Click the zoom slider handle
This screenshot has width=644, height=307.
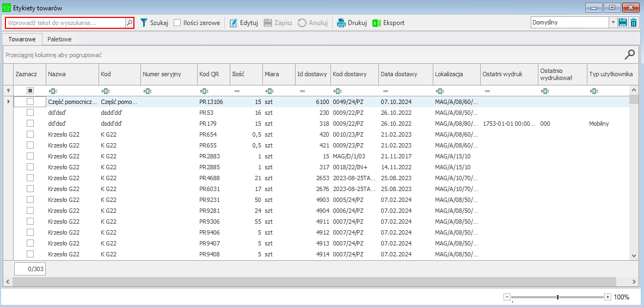point(557,297)
